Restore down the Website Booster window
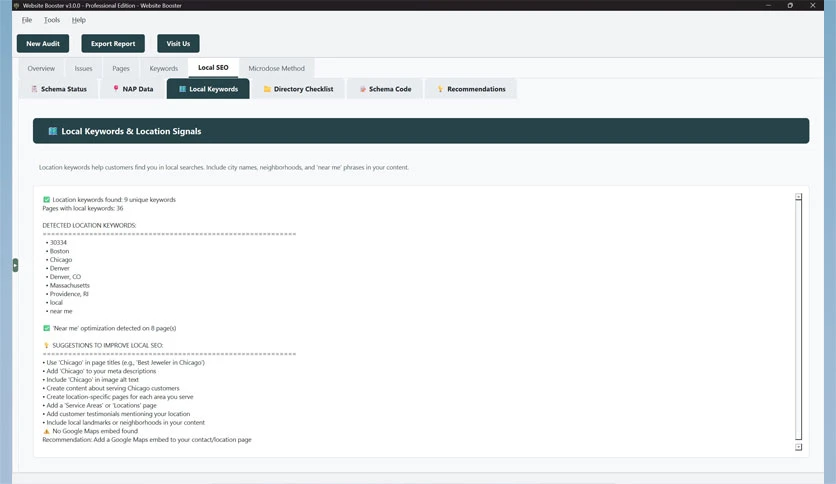 (x=790, y=5)
